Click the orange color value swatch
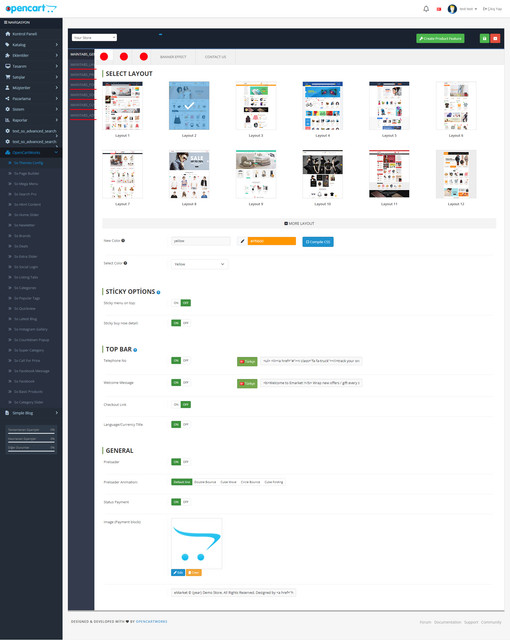Screen dimensions: 510x640 click(271, 241)
